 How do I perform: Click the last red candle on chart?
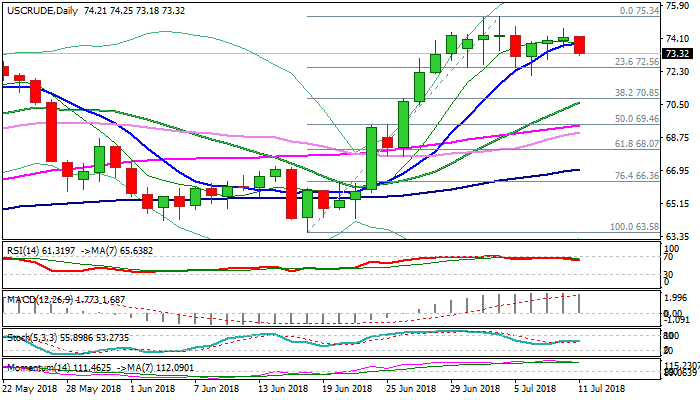(579, 45)
